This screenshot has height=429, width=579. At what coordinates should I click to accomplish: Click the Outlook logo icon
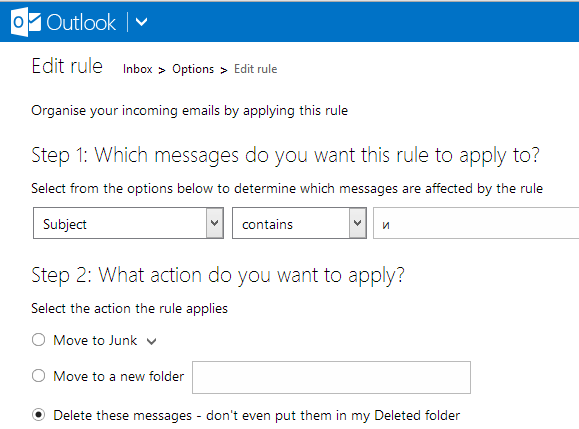point(26,22)
